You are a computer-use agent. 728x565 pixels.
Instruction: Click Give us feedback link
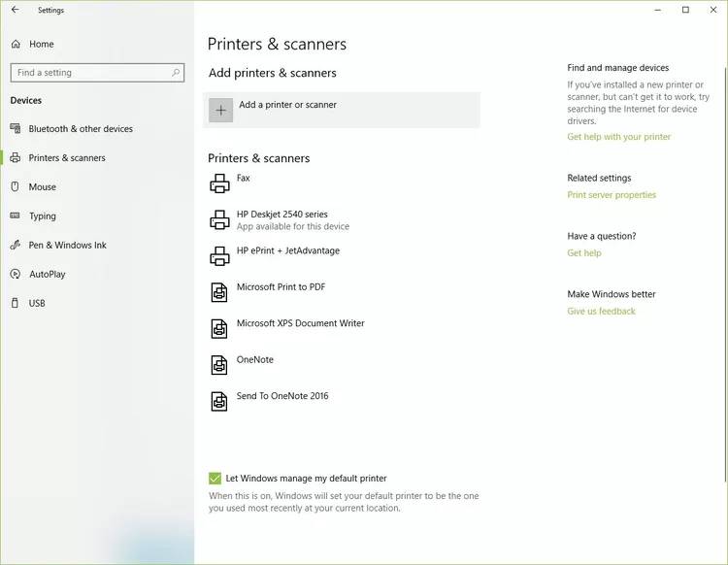pos(601,311)
